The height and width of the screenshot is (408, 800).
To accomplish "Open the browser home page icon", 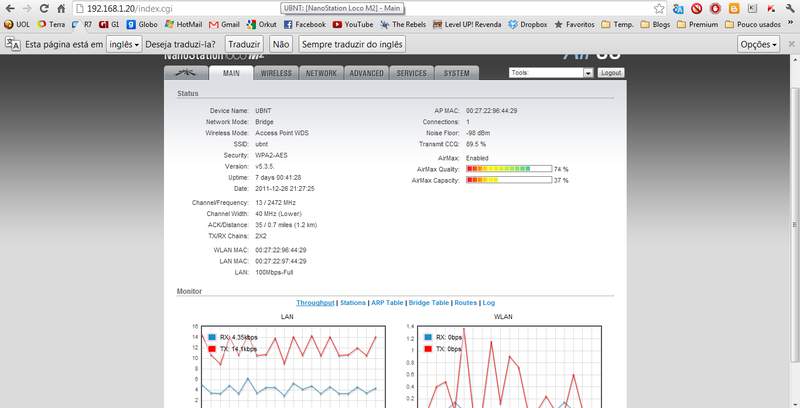I will 61,9.
